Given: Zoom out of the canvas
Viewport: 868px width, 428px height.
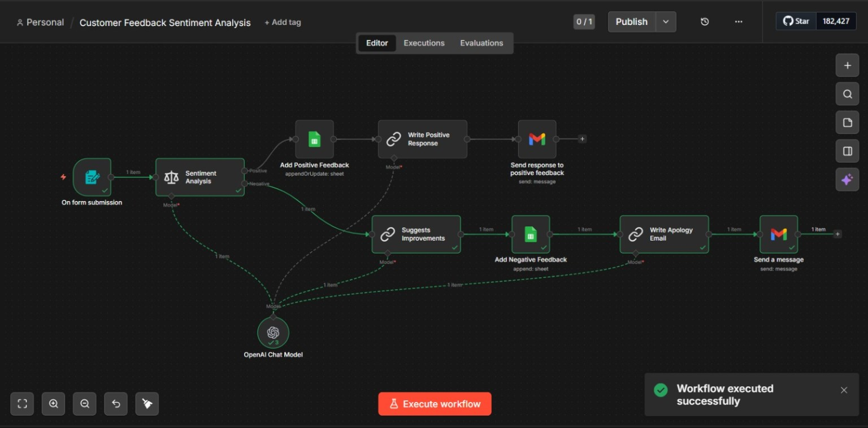Looking at the screenshot, I should (x=85, y=404).
